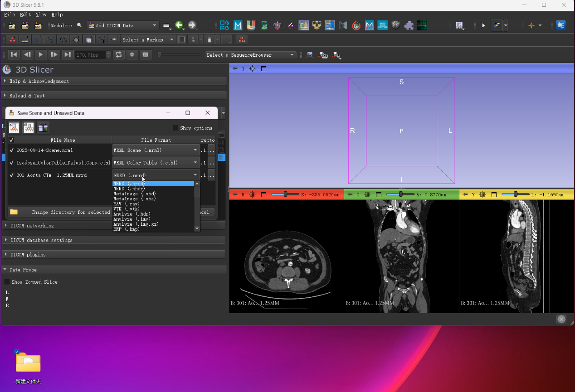Open the Select a Markup dropdown

148,40
